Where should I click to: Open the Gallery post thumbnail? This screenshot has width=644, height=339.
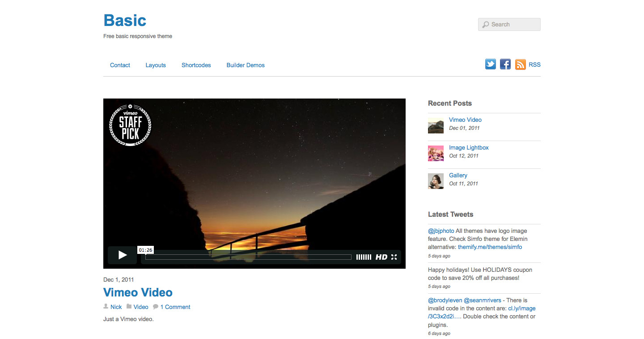click(436, 181)
